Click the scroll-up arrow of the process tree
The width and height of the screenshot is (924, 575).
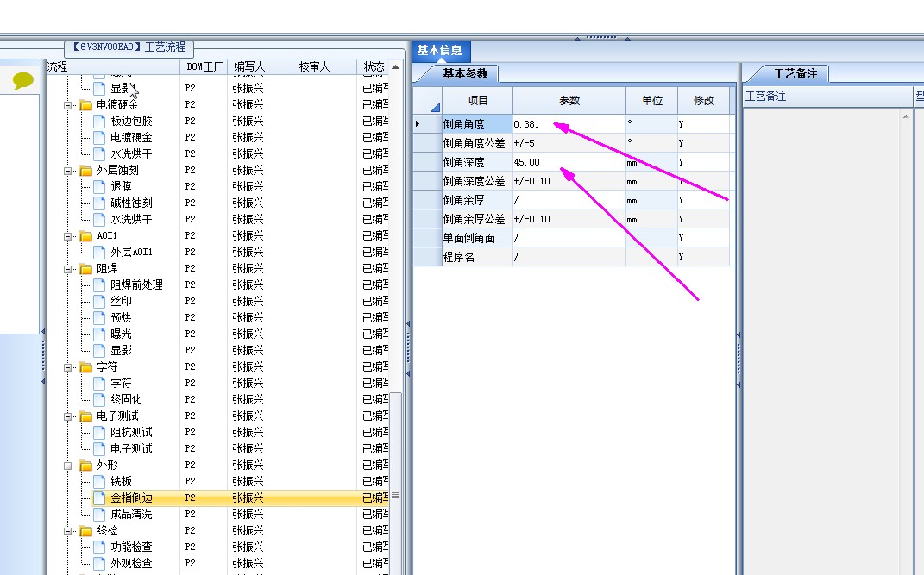(396, 67)
